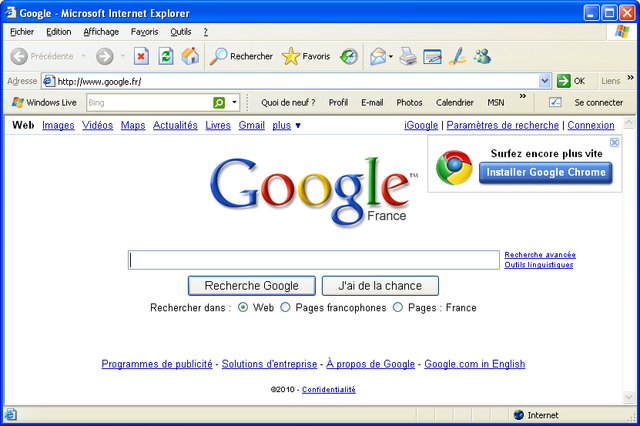The width and height of the screenshot is (640, 426).
Task: Click in the Bing search field
Action: pyautogui.click(x=149, y=102)
